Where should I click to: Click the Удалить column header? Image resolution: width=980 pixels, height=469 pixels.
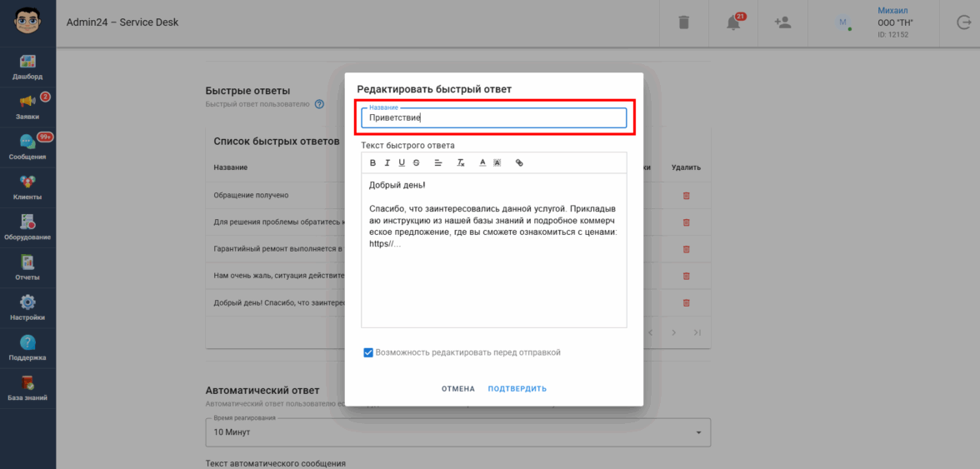coord(686,168)
